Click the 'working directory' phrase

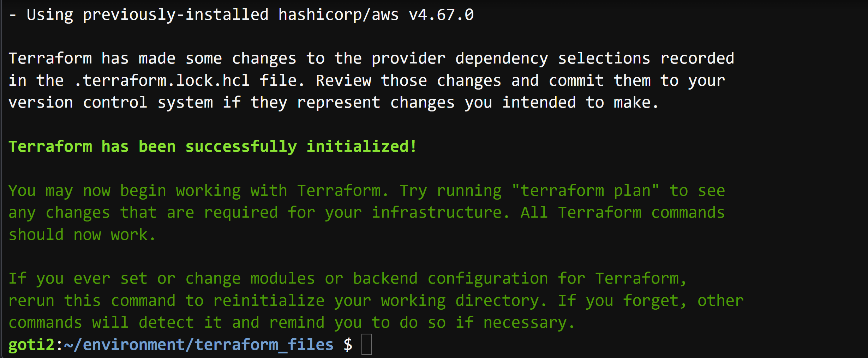460,301
